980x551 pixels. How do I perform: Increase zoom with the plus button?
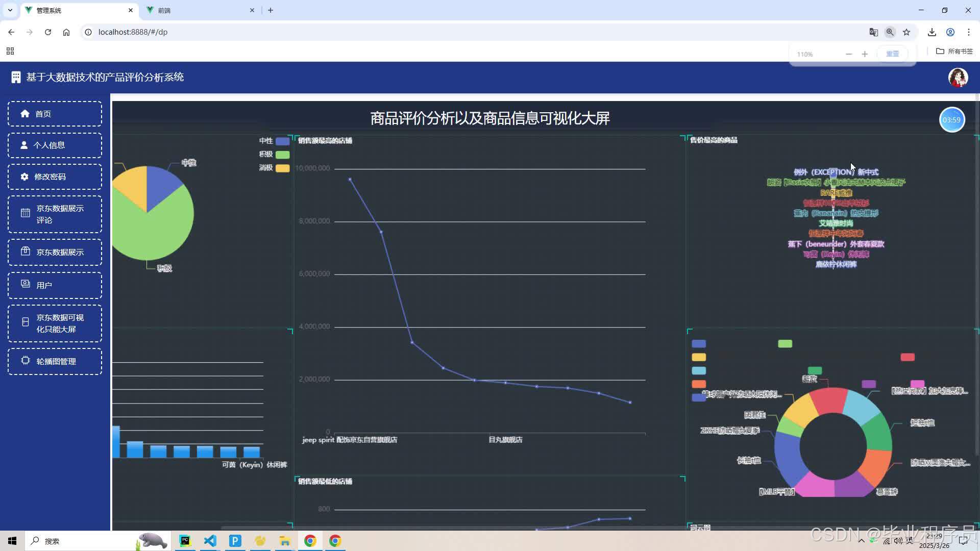[865, 54]
